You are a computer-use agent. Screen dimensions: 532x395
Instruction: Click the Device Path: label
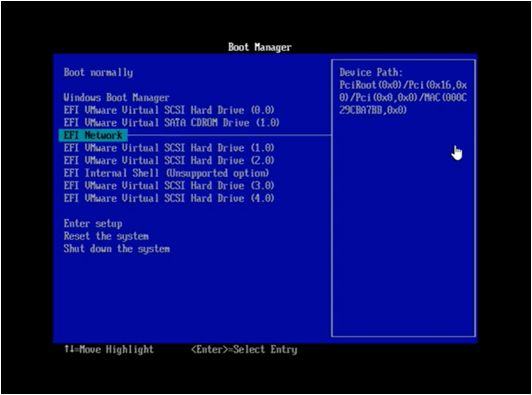tap(371, 72)
